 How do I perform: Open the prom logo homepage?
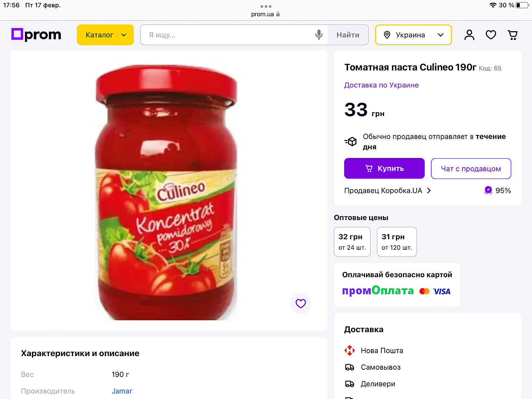pyautogui.click(x=36, y=35)
